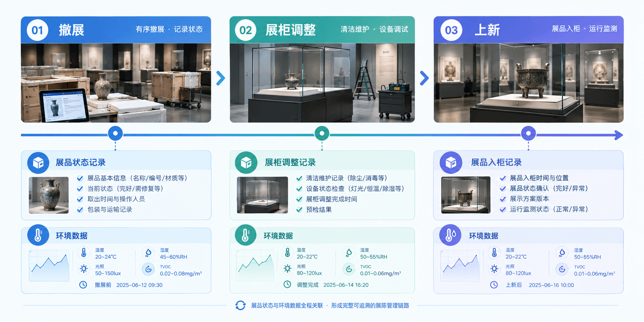Toggle the checkmark for 运行监测状态
644x322 pixels.
point(503,209)
